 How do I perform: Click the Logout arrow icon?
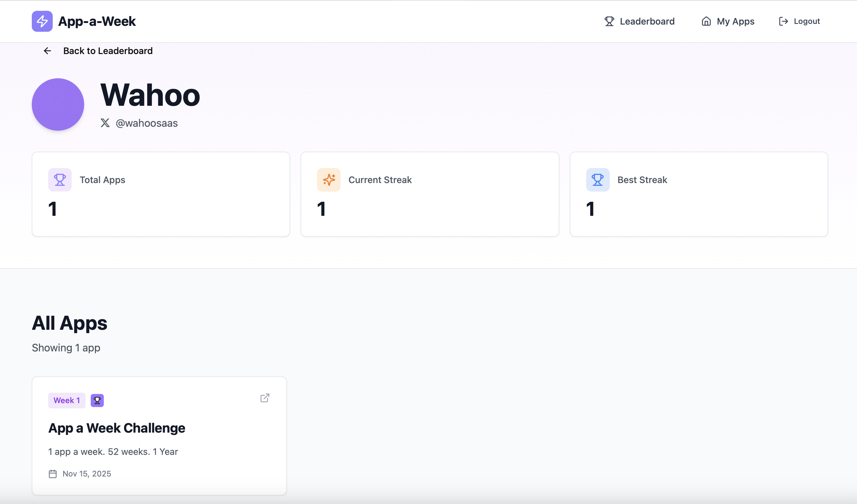pos(783,21)
